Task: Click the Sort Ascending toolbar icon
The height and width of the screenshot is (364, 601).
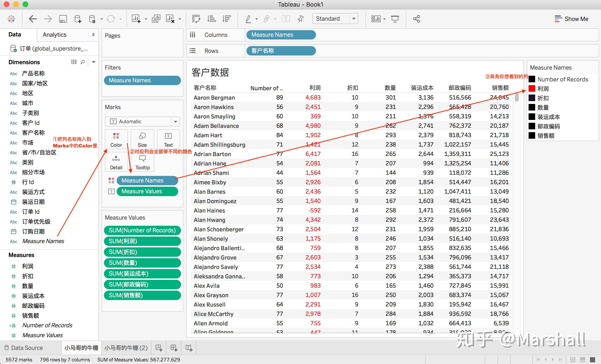Action: point(211,19)
